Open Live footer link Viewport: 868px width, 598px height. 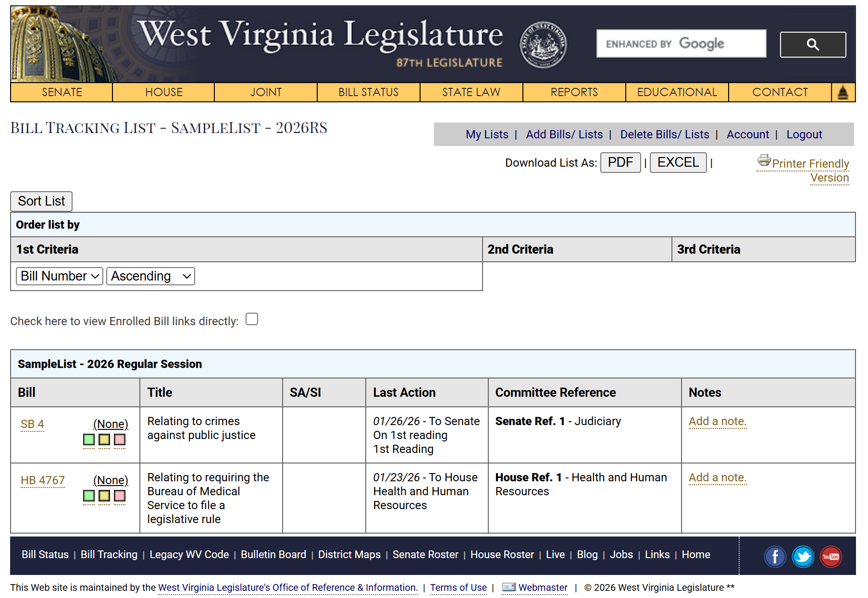click(555, 555)
